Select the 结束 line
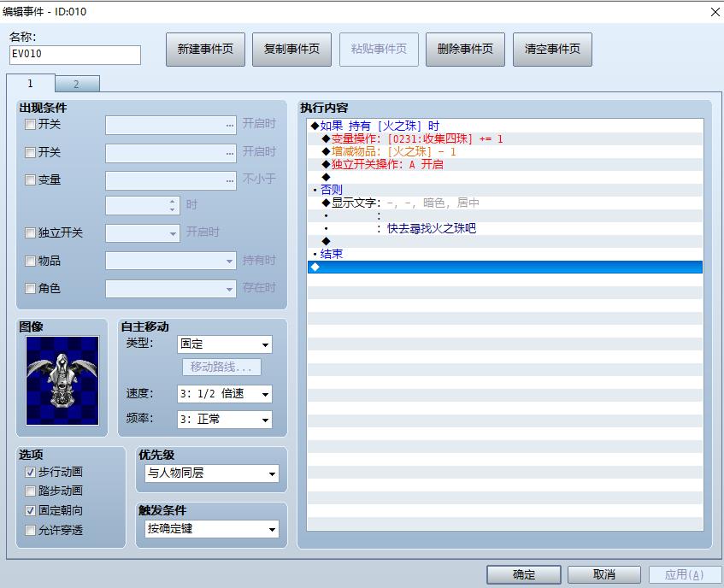The width and height of the screenshot is (724, 588). 505,254
